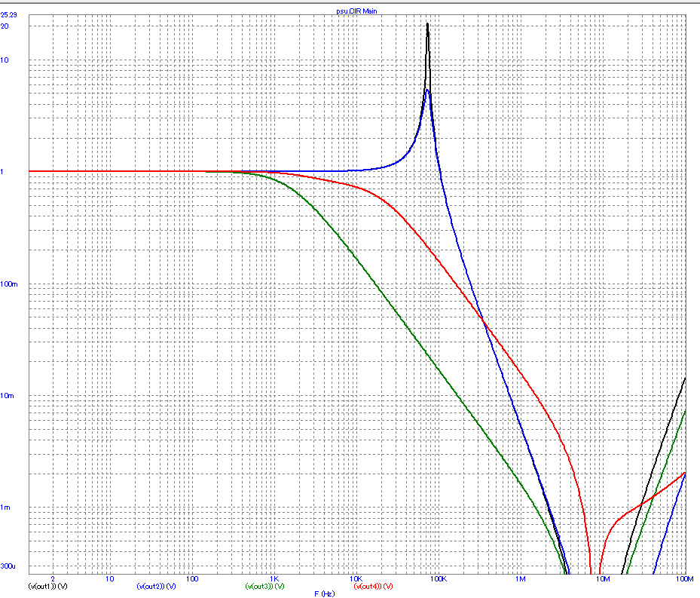Viewport: 700px width, 598px height.
Task: Click the 100M frequency axis label
Action: pyautogui.click(x=684, y=579)
